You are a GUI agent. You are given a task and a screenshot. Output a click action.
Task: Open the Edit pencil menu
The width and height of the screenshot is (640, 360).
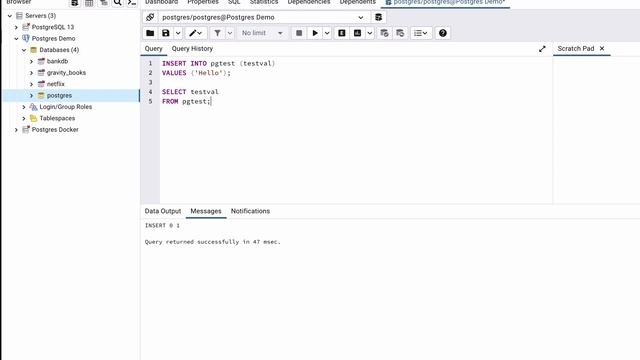tap(196, 33)
